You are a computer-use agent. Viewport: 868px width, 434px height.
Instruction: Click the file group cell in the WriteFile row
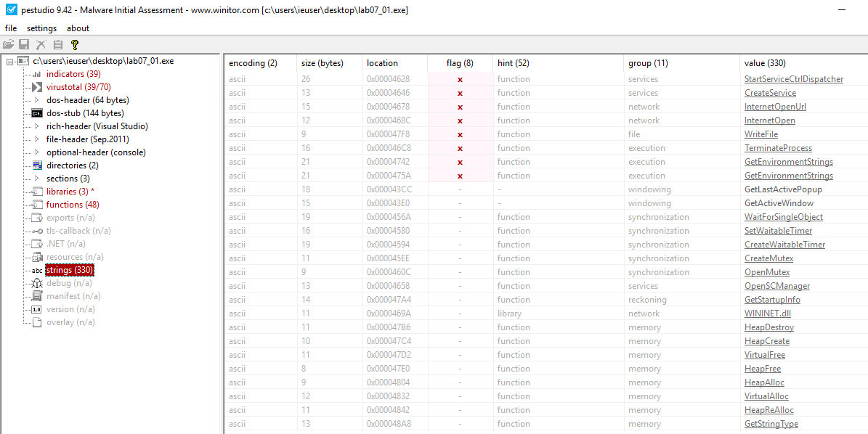point(634,134)
